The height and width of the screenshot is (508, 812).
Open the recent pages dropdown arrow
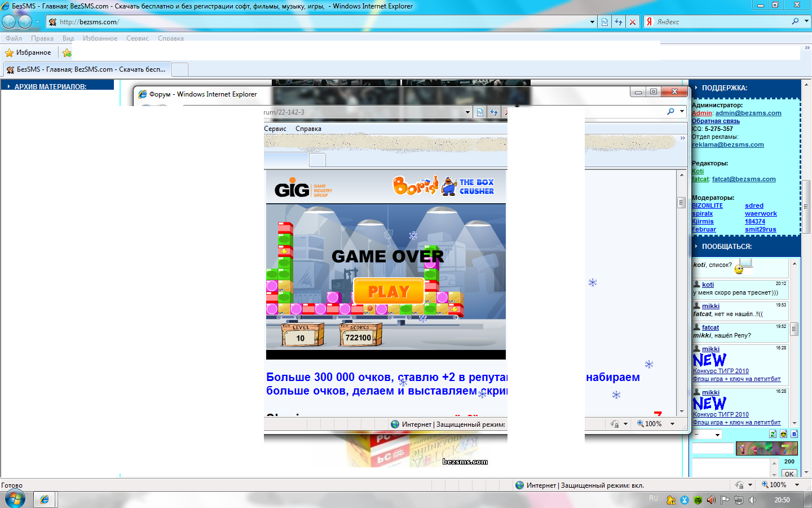point(37,22)
